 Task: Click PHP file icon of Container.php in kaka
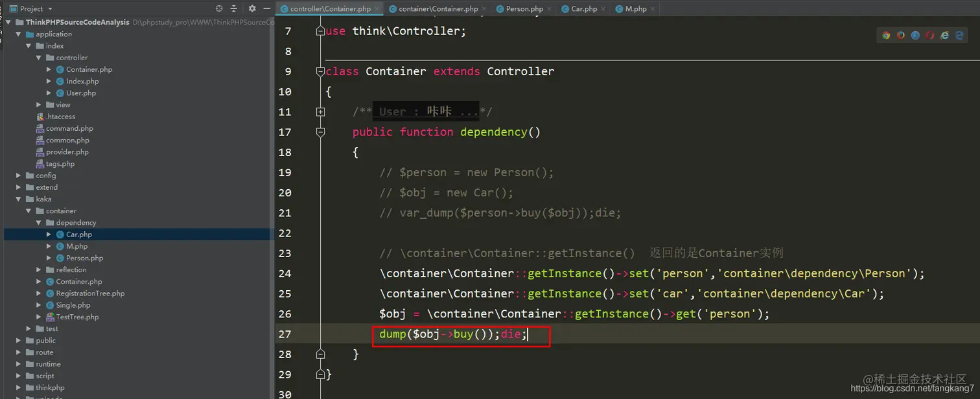pyautogui.click(x=49, y=282)
